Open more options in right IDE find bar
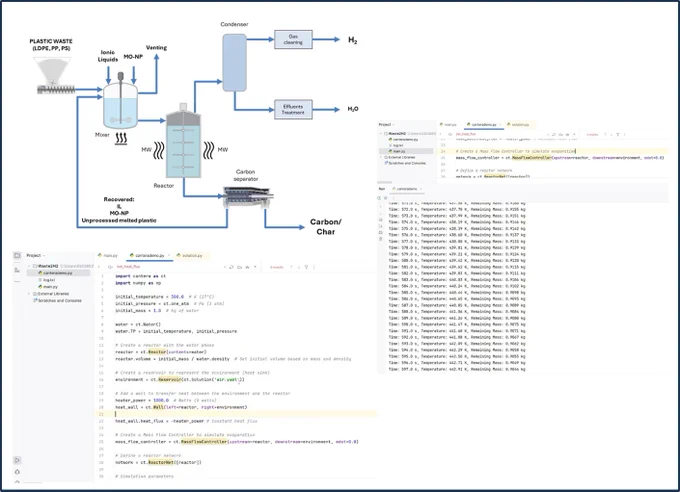The width and height of the screenshot is (680, 492). coord(624,134)
